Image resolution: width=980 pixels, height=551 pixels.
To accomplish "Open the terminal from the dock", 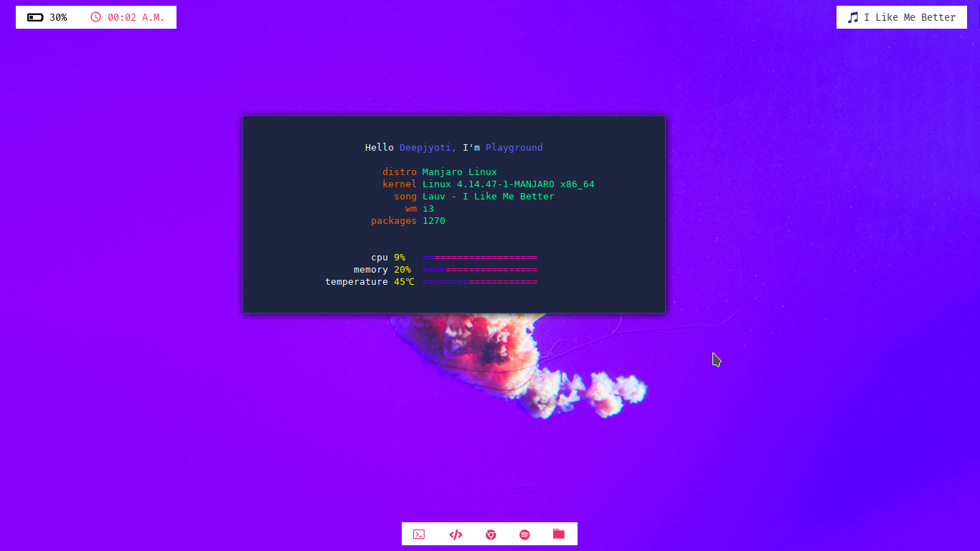I will (418, 534).
